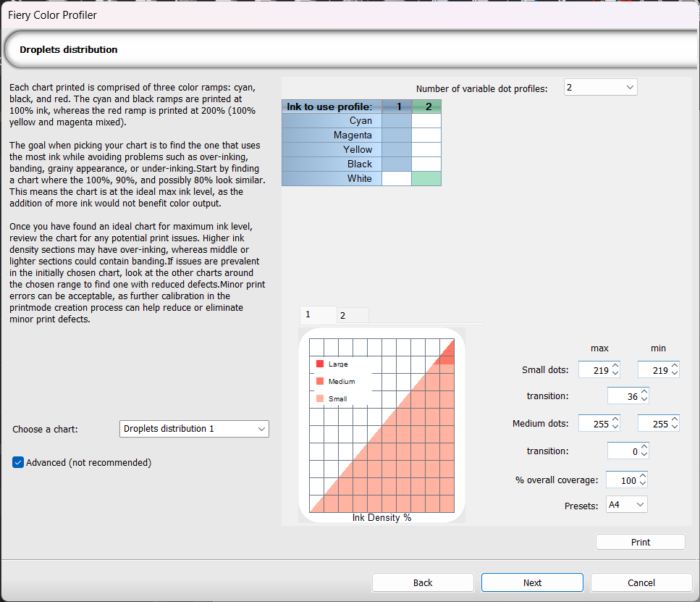This screenshot has width=700, height=602.
Task: Click the Cyan row label
Action: 332,121
